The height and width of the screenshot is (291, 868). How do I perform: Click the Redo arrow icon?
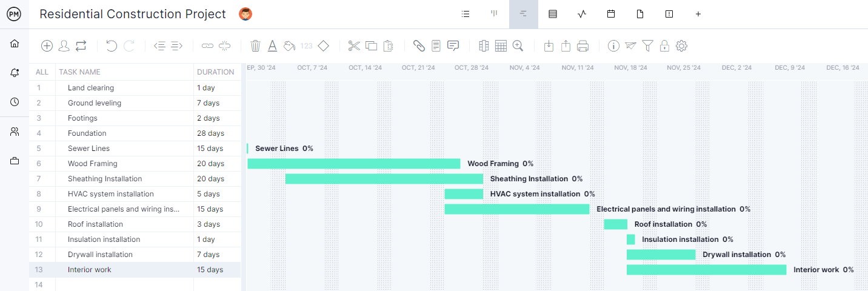[129, 45]
